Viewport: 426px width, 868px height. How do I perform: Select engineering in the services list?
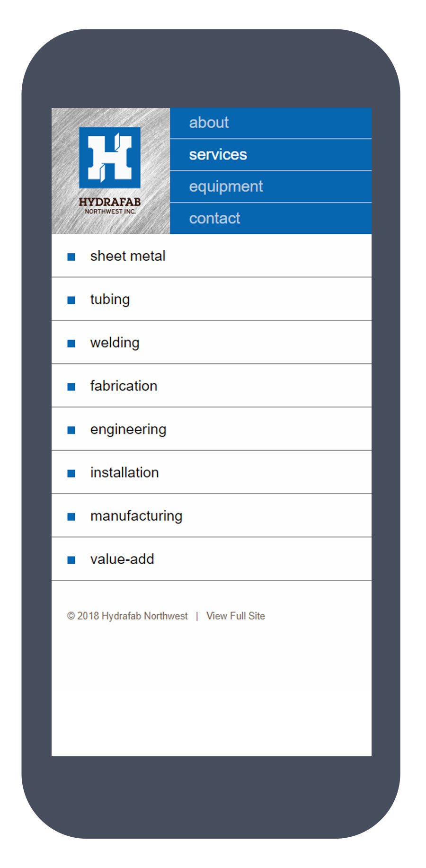(x=212, y=429)
